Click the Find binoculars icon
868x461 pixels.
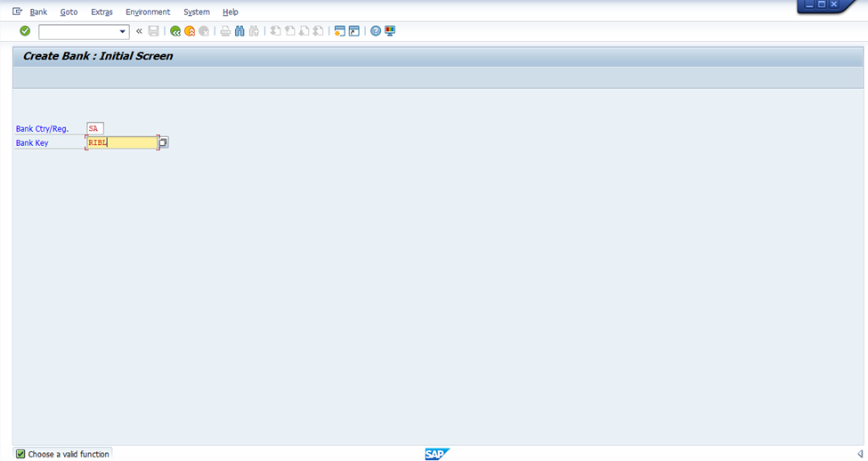(x=239, y=31)
